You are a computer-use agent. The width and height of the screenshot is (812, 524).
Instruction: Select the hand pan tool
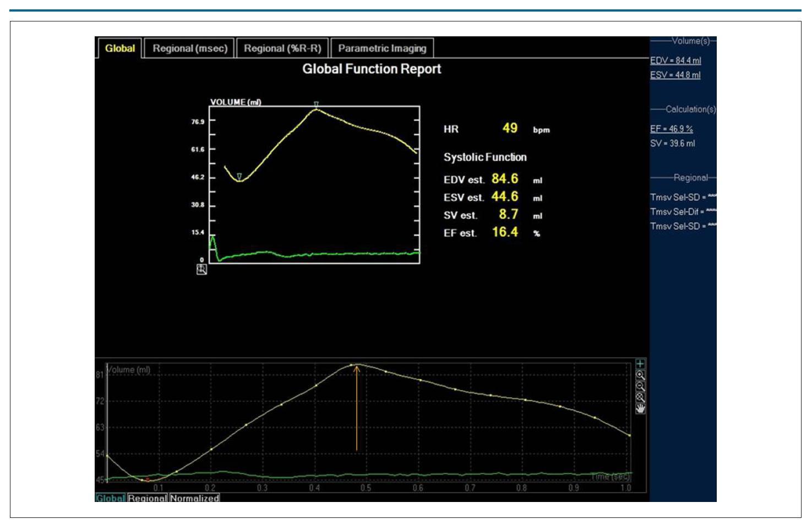640,408
